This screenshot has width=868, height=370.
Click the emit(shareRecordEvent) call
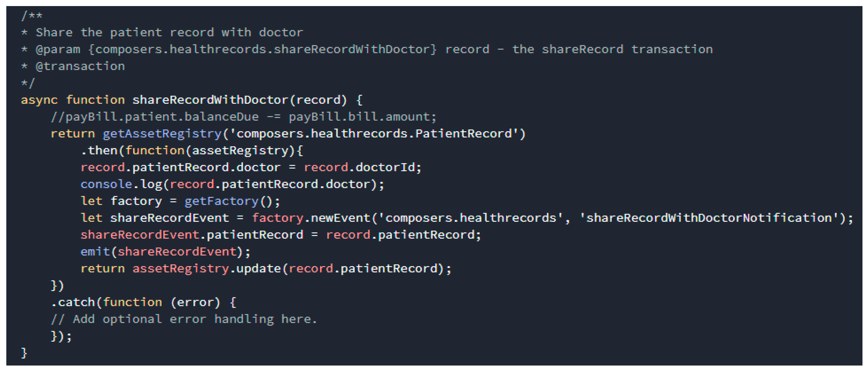[x=165, y=251]
